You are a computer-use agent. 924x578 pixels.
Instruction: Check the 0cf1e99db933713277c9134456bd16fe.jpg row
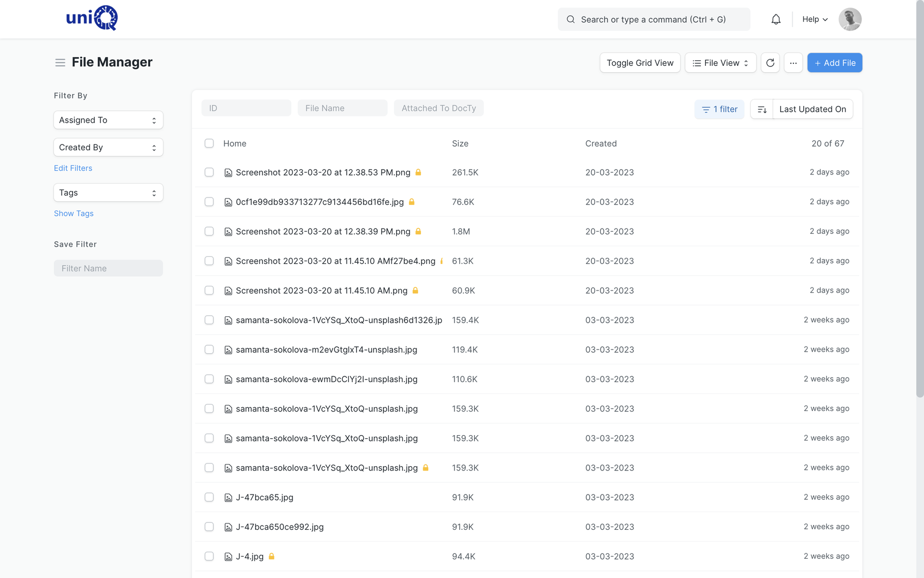click(209, 202)
